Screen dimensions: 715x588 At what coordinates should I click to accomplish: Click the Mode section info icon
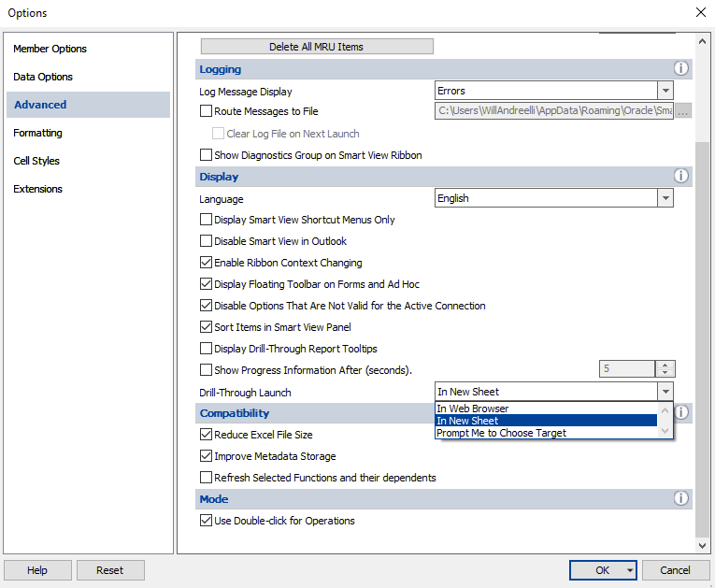tap(680, 499)
